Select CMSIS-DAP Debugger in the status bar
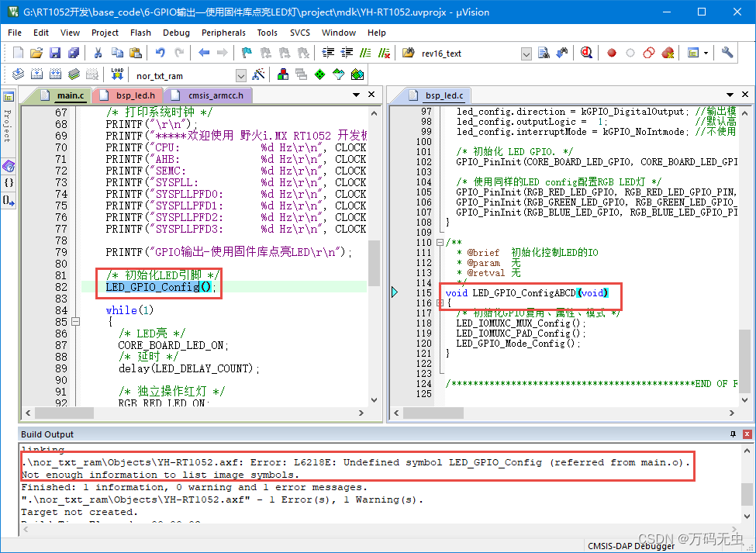 click(630, 545)
